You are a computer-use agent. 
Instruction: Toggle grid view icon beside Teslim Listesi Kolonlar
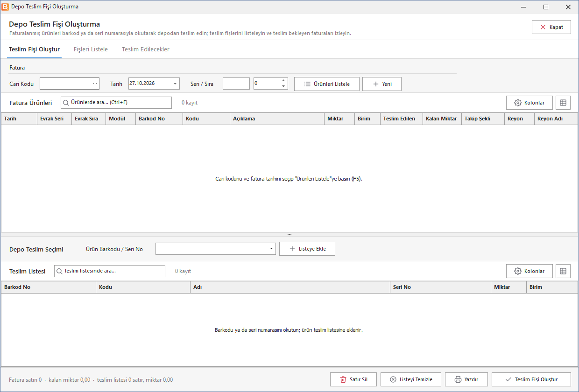tap(563, 271)
